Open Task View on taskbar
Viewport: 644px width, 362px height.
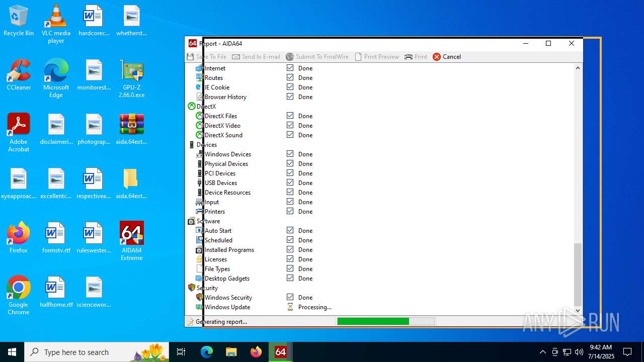(x=181, y=352)
